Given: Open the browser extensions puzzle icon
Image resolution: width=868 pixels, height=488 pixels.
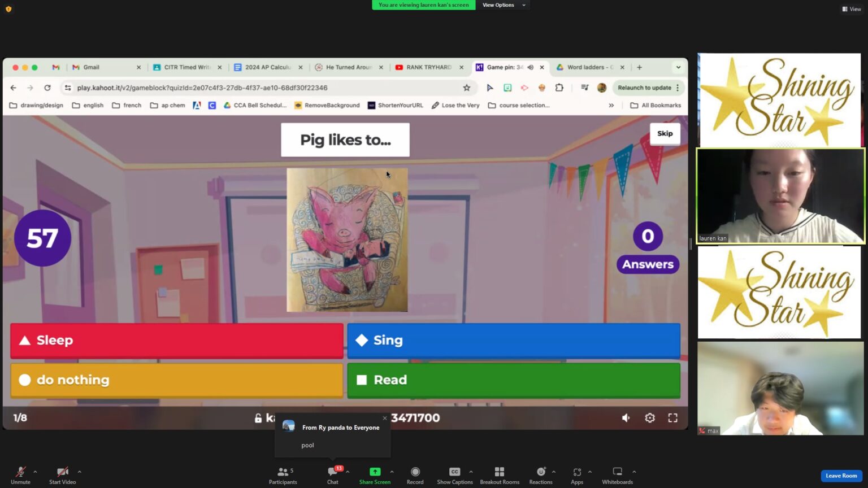Looking at the screenshot, I should point(559,88).
